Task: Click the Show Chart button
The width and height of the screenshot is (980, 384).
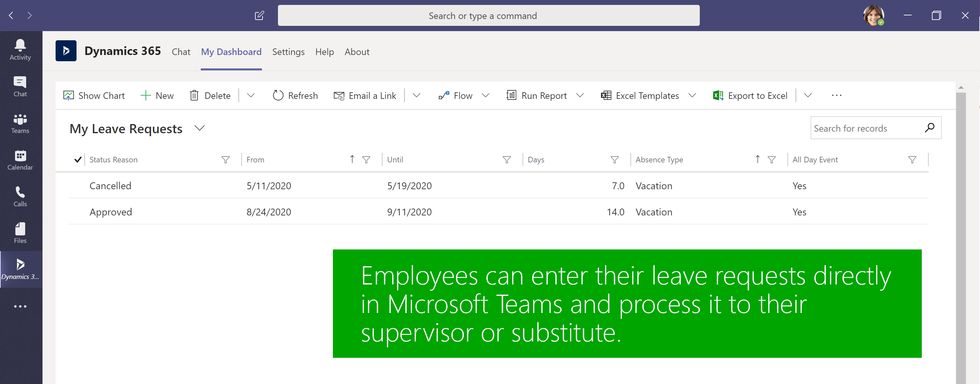Action: [x=94, y=95]
